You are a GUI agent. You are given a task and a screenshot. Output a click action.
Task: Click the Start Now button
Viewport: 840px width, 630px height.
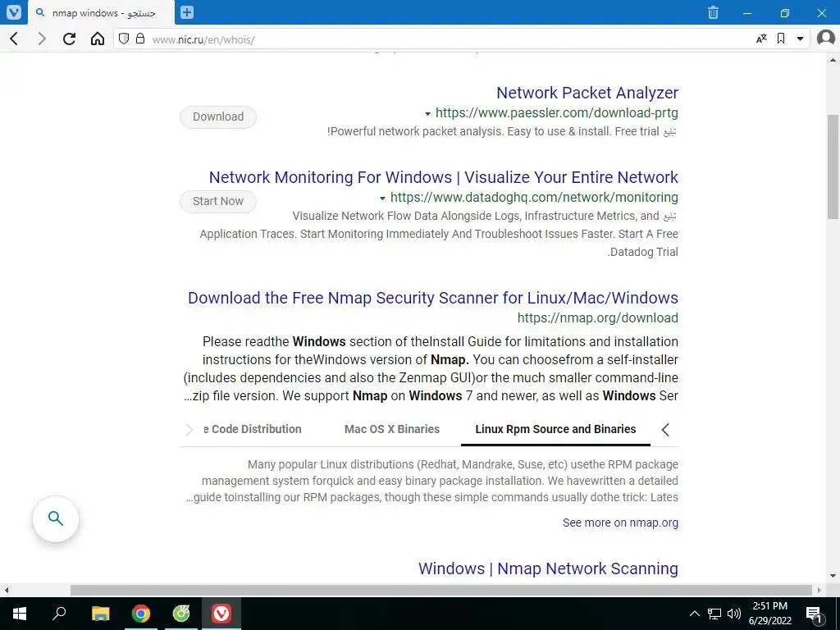click(x=218, y=202)
